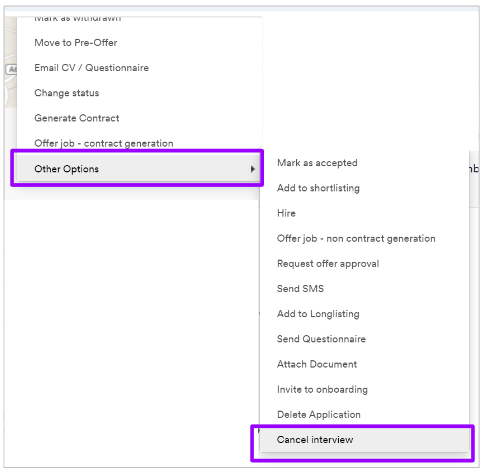Expand the Other Options submenu arrow
This screenshot has width=483, height=472.
click(x=253, y=169)
